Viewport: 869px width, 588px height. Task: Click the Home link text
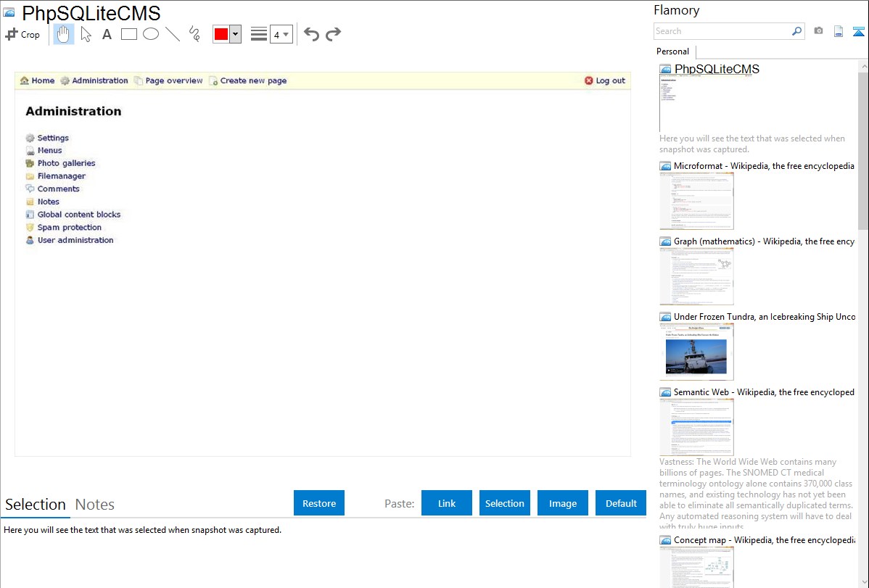pos(44,80)
